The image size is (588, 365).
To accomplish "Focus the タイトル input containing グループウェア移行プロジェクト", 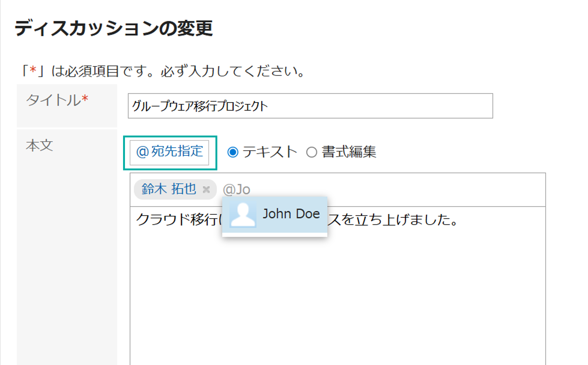I will [310, 106].
